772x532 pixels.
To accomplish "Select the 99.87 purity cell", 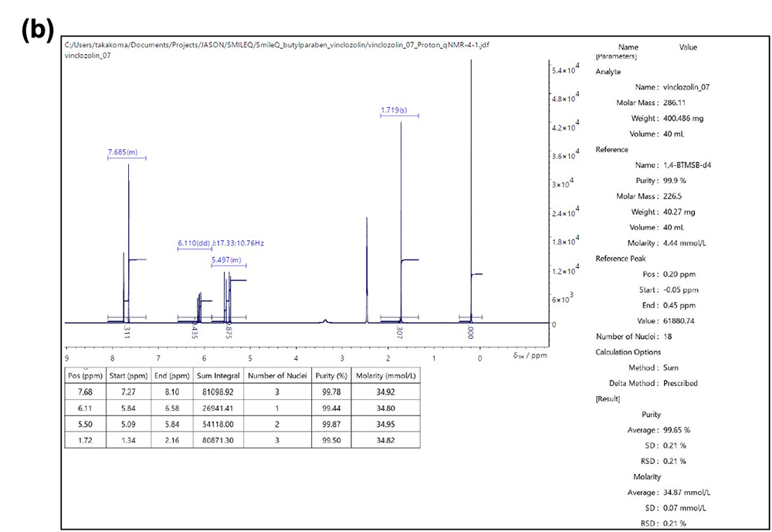I will (x=331, y=426).
